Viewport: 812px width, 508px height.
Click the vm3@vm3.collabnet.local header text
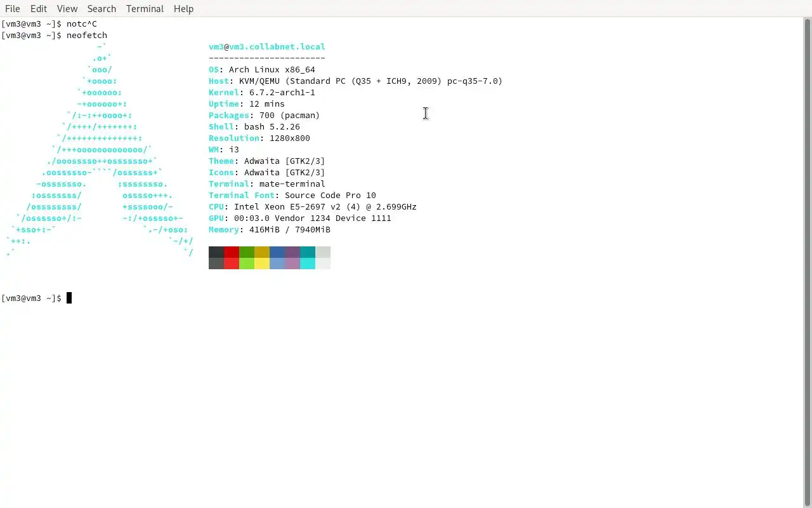point(267,46)
